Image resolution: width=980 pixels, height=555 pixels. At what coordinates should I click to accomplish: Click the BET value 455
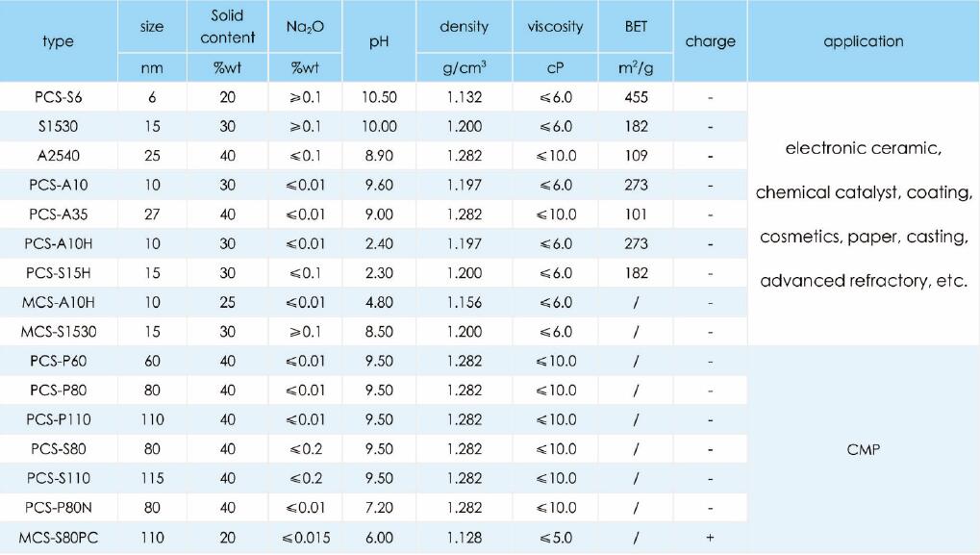pyautogui.click(x=636, y=97)
